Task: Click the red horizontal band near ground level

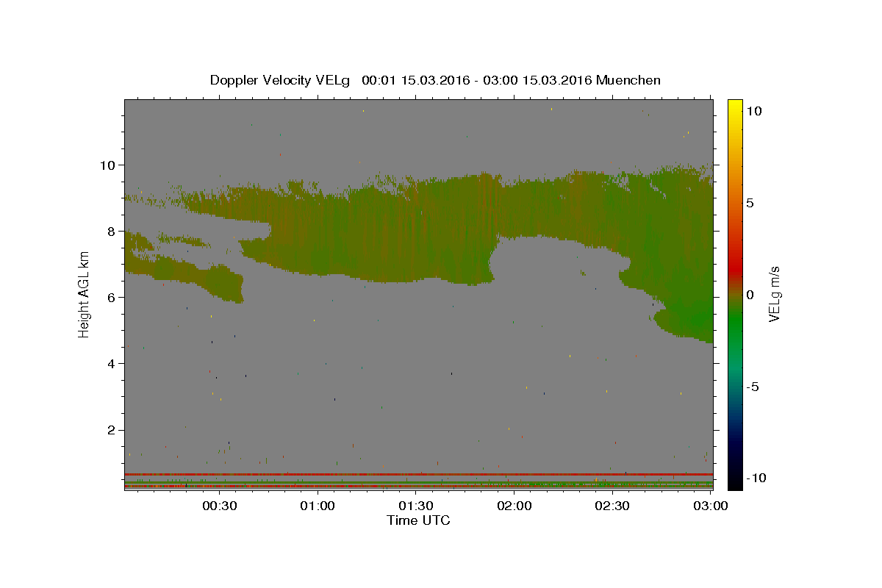Action: (418, 474)
